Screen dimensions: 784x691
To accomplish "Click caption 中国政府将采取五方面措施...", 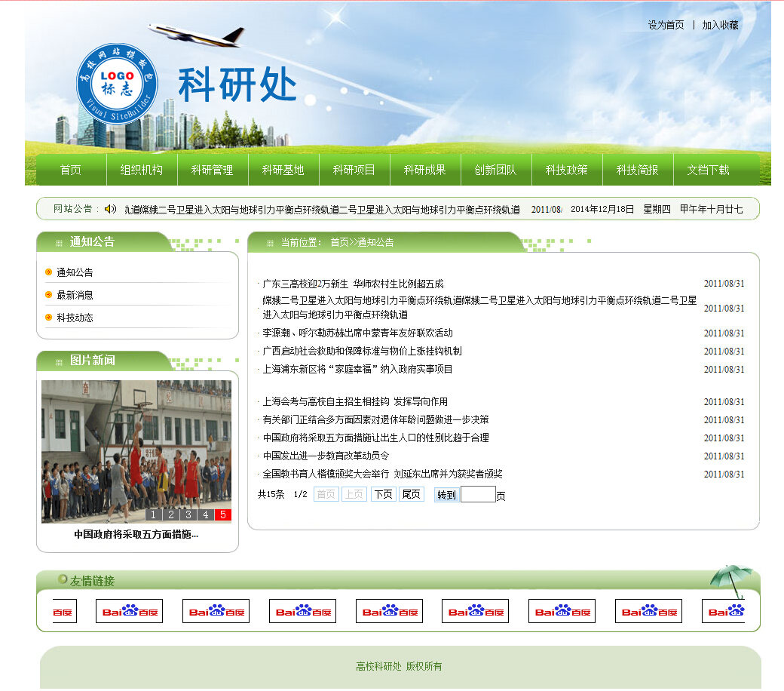I will [136, 534].
